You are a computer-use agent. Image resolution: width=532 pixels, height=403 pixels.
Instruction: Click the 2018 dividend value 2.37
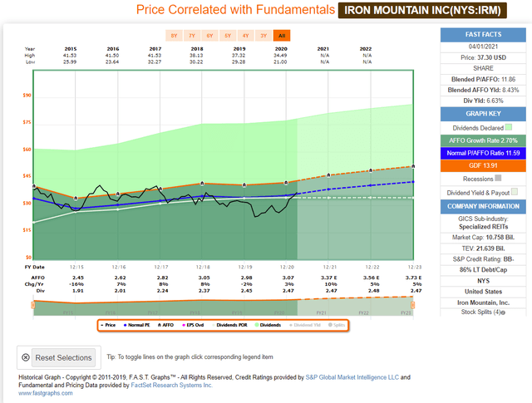coord(204,291)
